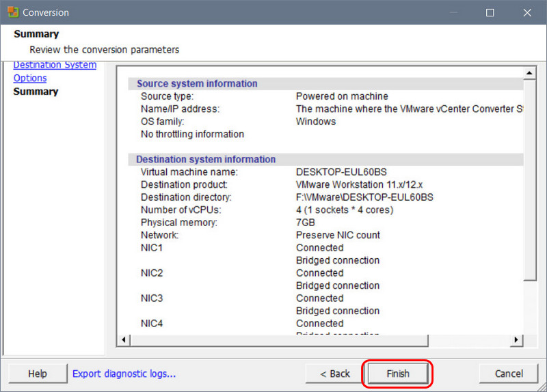This screenshot has height=392, width=547.
Task: Click the Finish button
Action: [398, 374]
